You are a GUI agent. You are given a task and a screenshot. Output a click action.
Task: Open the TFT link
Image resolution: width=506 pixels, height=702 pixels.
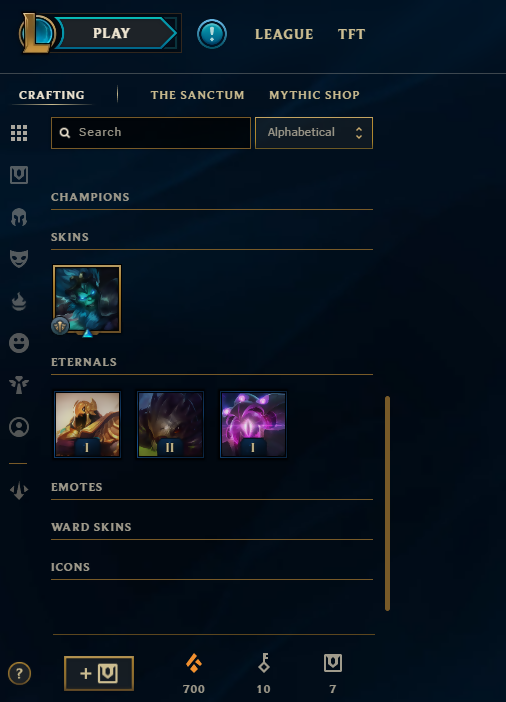[x=352, y=34]
